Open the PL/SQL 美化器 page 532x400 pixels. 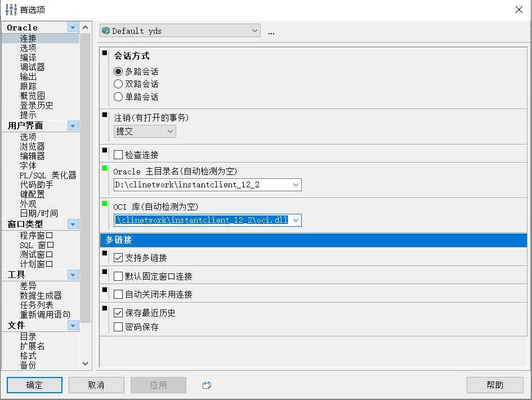48,176
